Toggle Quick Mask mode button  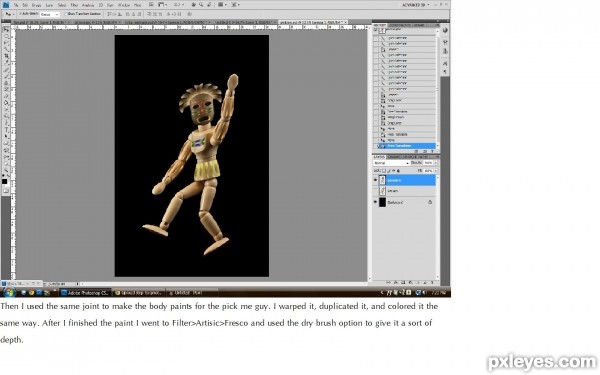(x=6, y=192)
